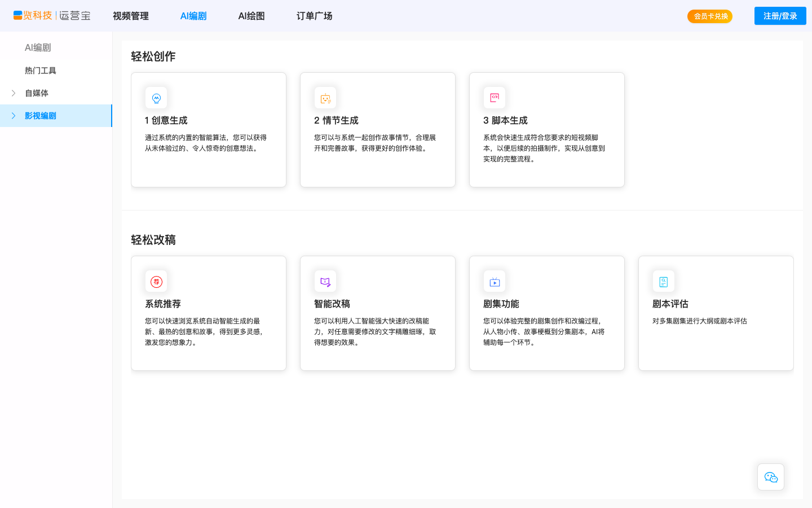Click the purple edit icon for 智能改稿
The width and height of the screenshot is (812, 508).
325,282
